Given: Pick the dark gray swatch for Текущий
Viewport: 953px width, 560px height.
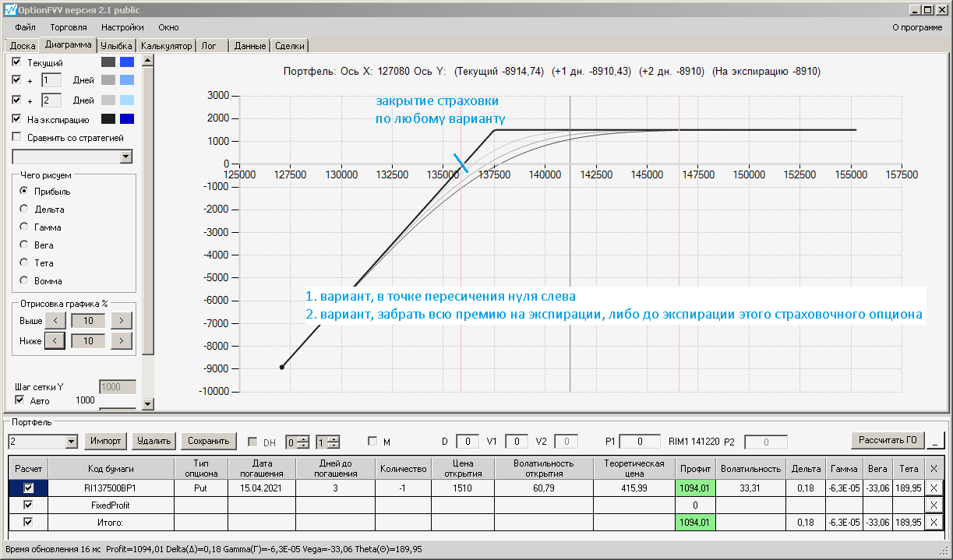Looking at the screenshot, I should pyautogui.click(x=108, y=62).
